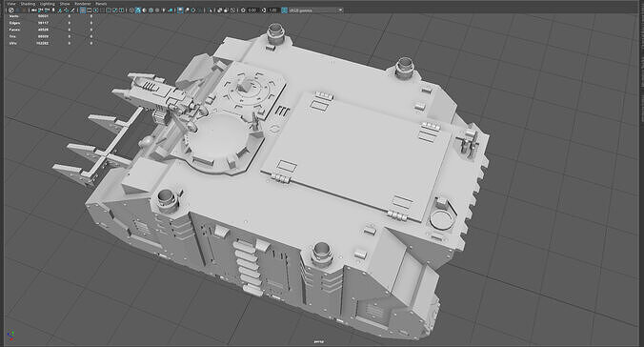Toggle the Motion Blur icon
This screenshot has height=347, width=644.
(187, 10)
